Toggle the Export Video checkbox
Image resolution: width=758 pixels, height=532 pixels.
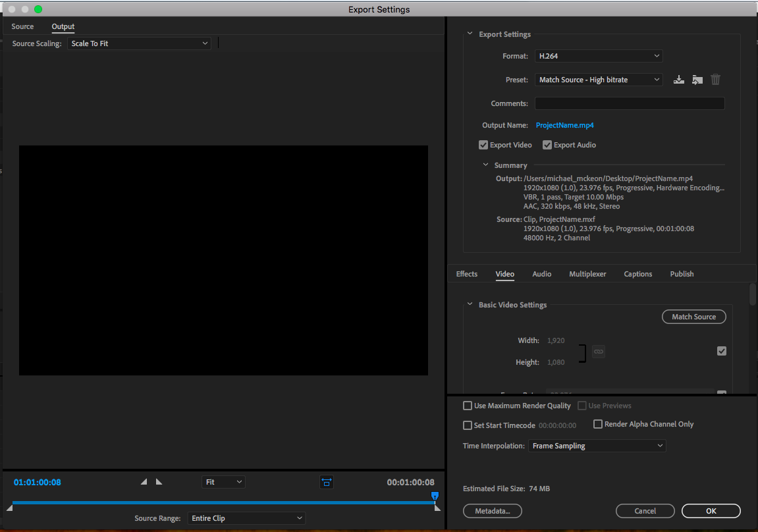(483, 145)
